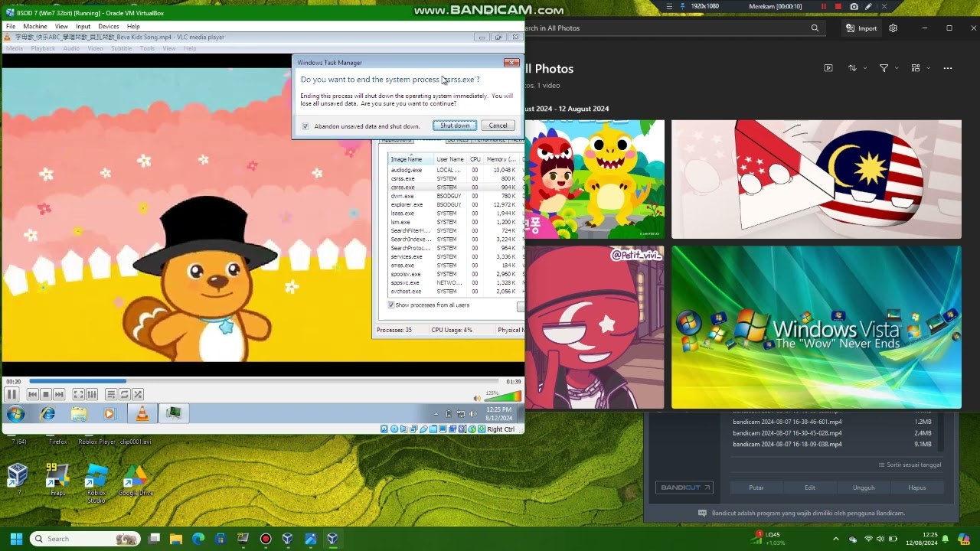Open filter dropdown in Photos
This screenshot has width=980, height=551.
point(888,68)
